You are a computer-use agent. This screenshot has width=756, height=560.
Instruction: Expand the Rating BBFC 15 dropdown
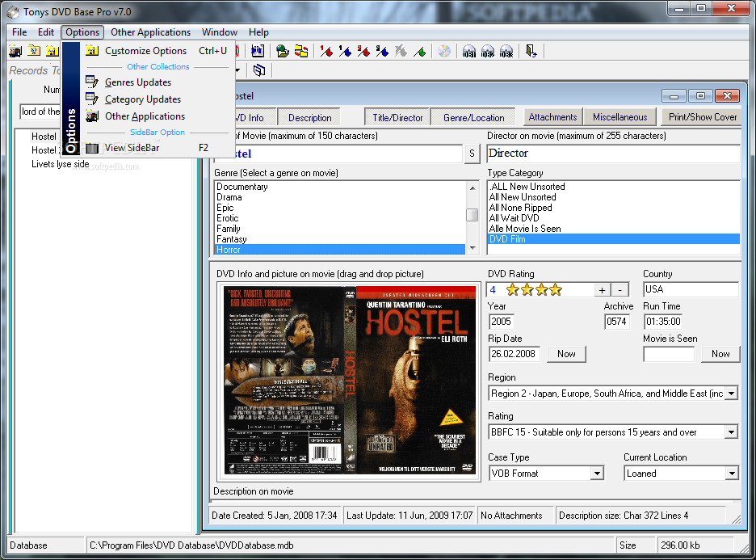coord(732,432)
